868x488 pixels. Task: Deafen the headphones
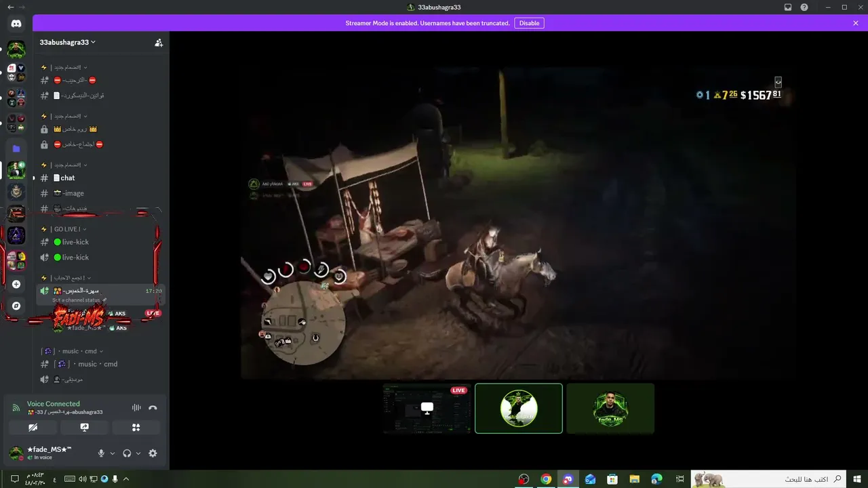click(127, 453)
